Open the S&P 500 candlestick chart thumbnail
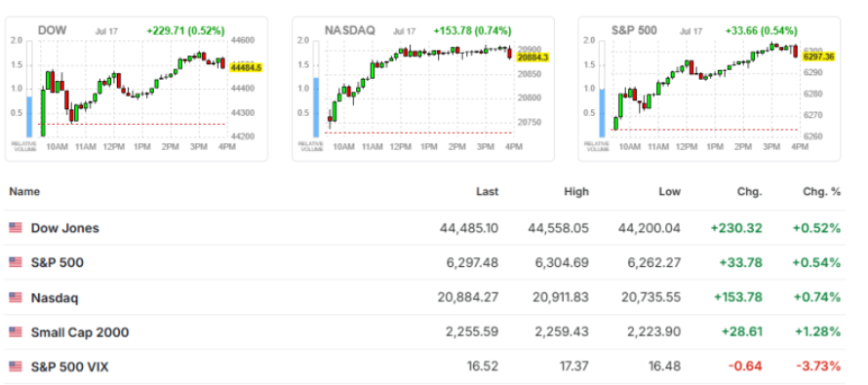Image resolution: width=868 pixels, height=385 pixels. tap(709, 89)
